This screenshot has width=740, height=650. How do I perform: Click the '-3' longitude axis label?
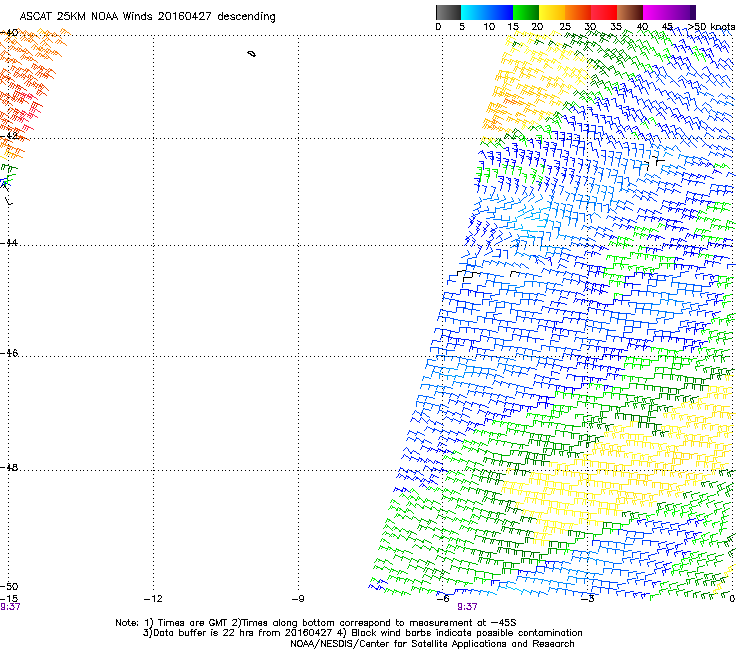coord(587,599)
